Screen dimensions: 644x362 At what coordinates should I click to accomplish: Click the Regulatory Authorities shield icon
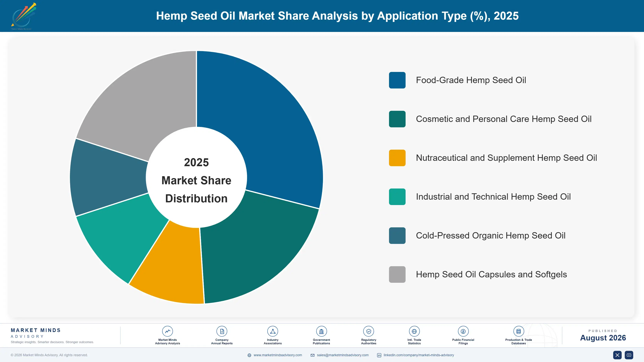click(368, 331)
